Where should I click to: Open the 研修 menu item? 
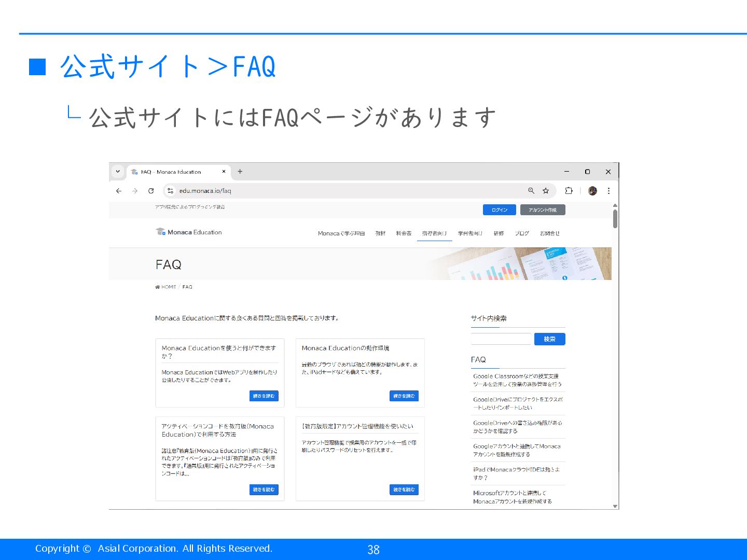click(x=499, y=233)
